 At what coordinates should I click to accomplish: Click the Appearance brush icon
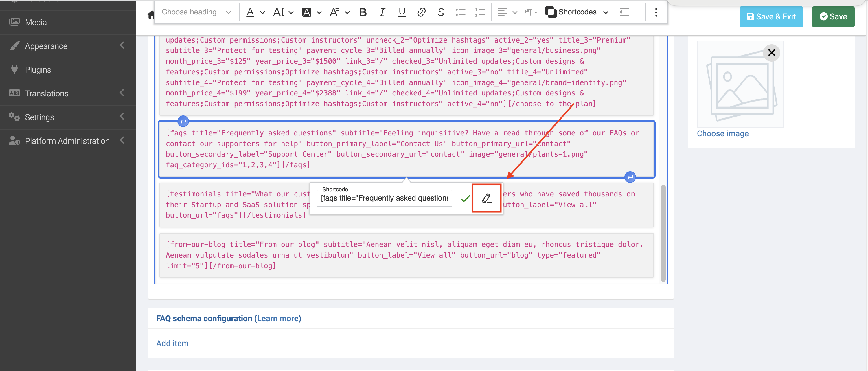(x=14, y=46)
